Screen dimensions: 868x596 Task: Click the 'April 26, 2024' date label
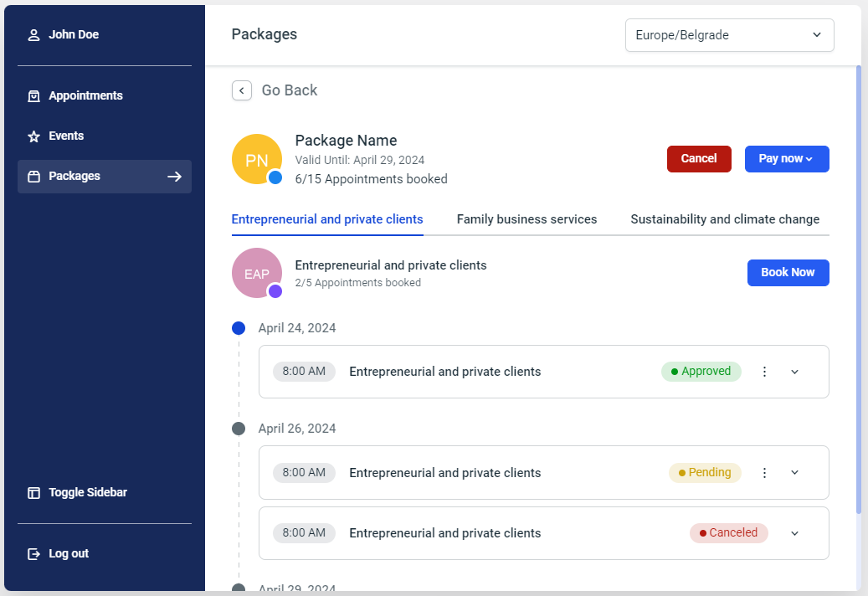pos(297,429)
